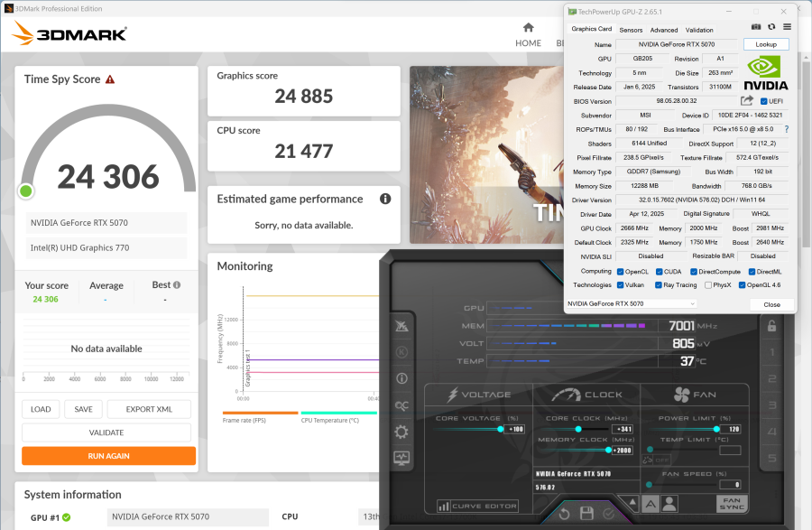812x530 pixels.
Task: Open the GPU-Z hamburger menu
Action: pos(787,27)
